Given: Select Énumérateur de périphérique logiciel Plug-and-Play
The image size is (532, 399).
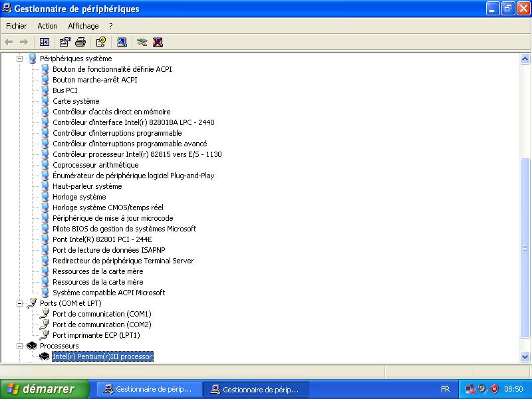Looking at the screenshot, I should click(x=134, y=176).
